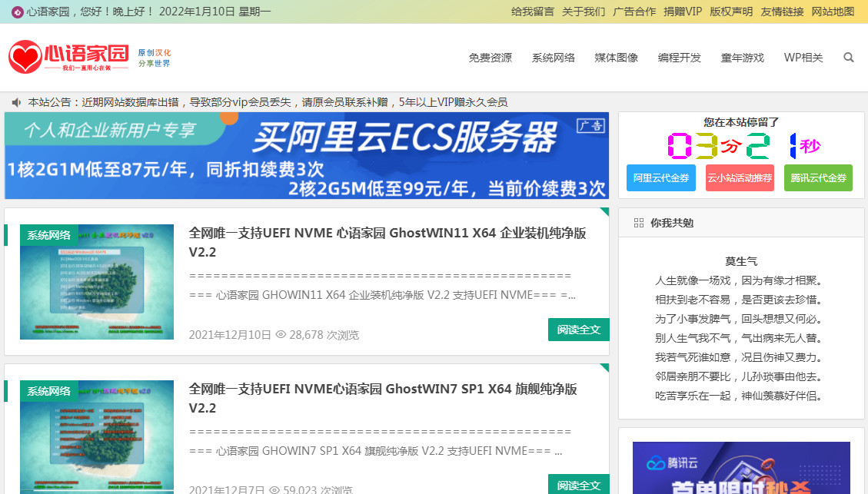Click the date 2021年12月10日 under WIN11 article
This screenshot has width=868, height=494.
pyautogui.click(x=230, y=335)
